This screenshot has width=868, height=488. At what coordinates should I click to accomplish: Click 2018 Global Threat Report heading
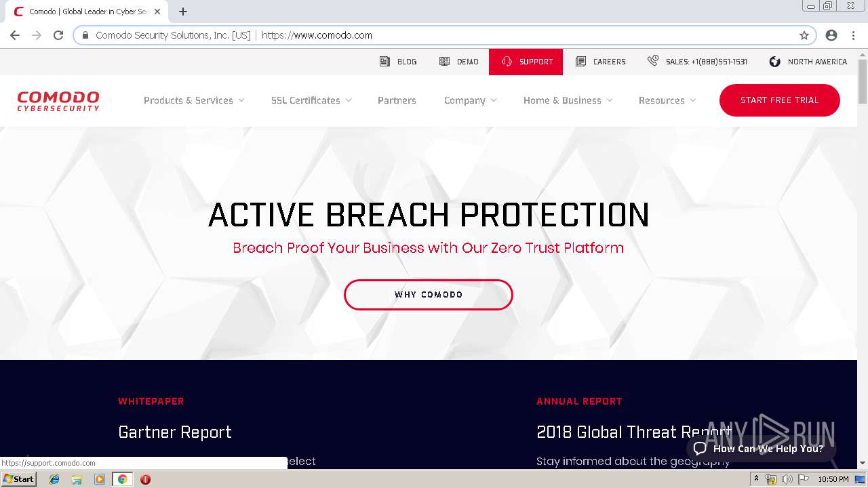(634, 432)
